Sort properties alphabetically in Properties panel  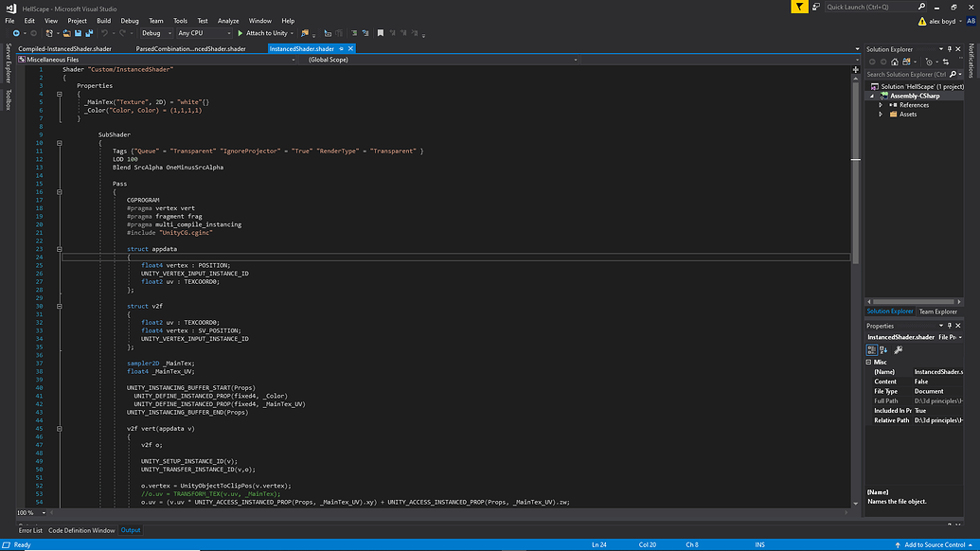tap(883, 349)
